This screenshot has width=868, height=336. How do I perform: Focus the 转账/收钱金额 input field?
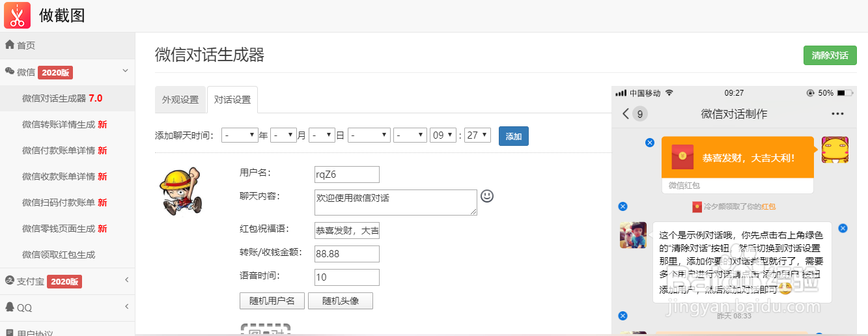(346, 253)
